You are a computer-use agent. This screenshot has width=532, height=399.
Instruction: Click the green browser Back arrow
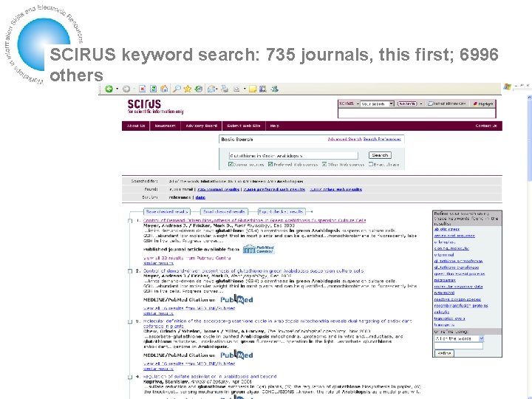(x=109, y=89)
